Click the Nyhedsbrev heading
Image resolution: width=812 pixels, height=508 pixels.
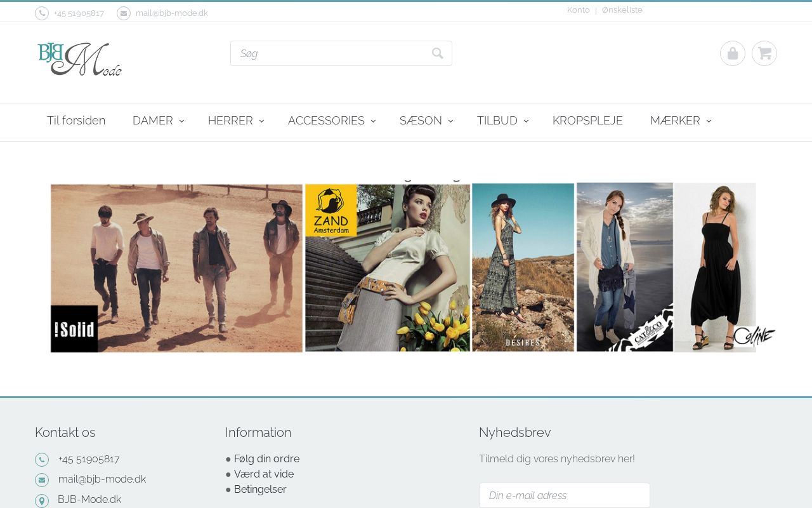click(515, 432)
